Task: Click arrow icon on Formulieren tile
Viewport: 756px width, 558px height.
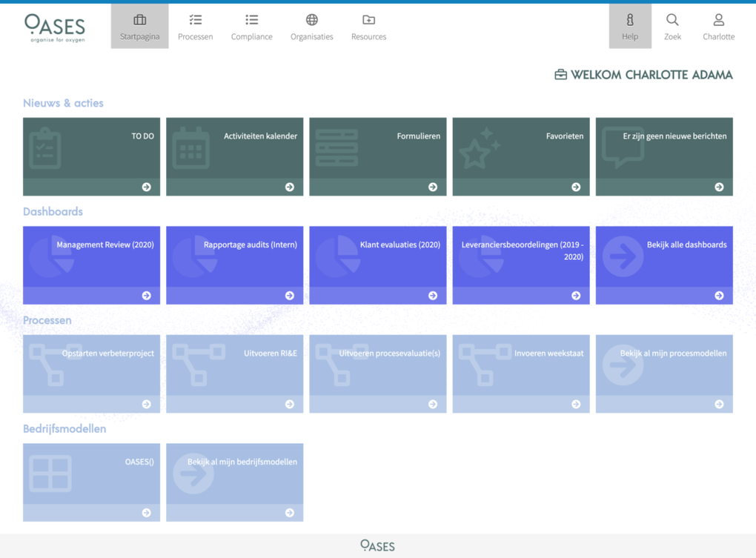Action: click(x=433, y=187)
